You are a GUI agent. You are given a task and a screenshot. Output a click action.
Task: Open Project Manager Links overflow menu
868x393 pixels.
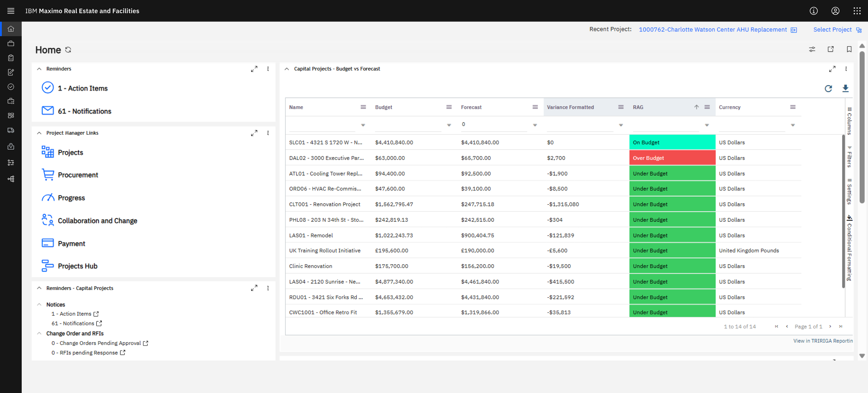coord(268,133)
